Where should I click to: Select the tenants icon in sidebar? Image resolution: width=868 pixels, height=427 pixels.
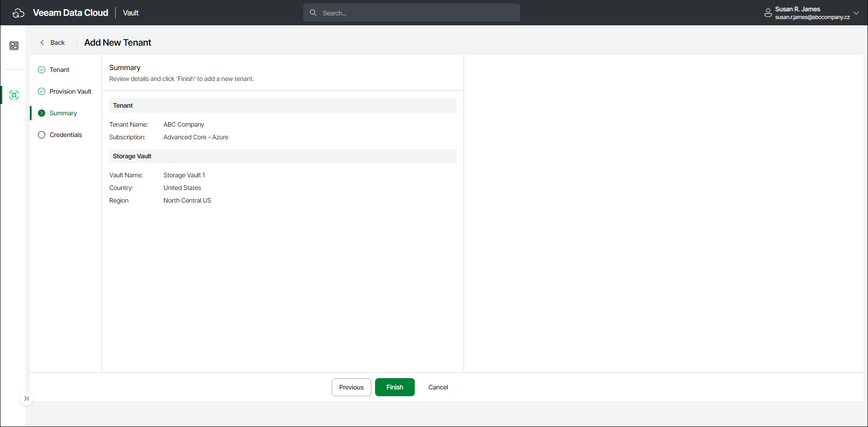14,95
